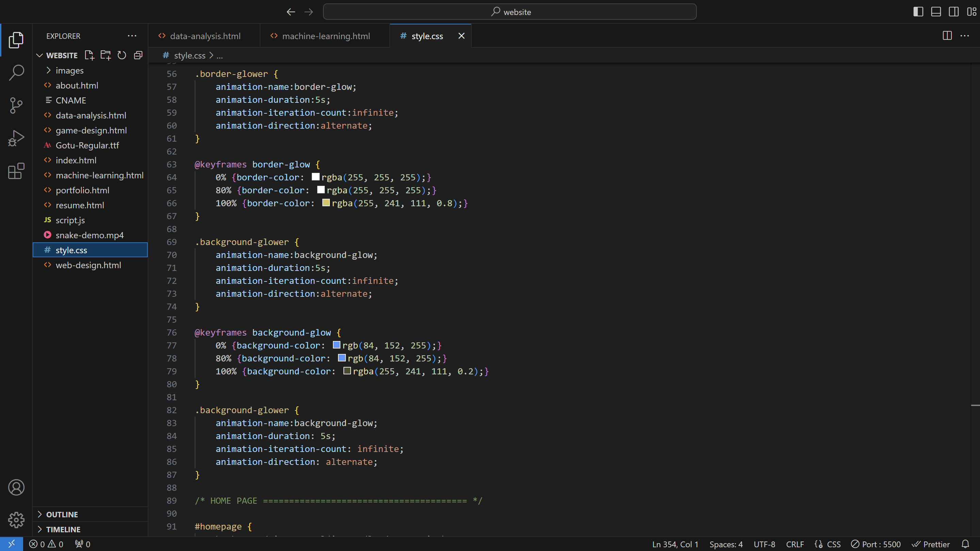Viewport: 980px width, 551px height.
Task: Toggle bottom panel visibility
Action: 936,12
